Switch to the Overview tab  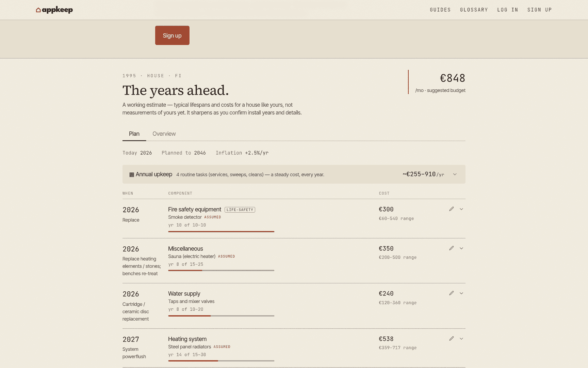pyautogui.click(x=164, y=134)
